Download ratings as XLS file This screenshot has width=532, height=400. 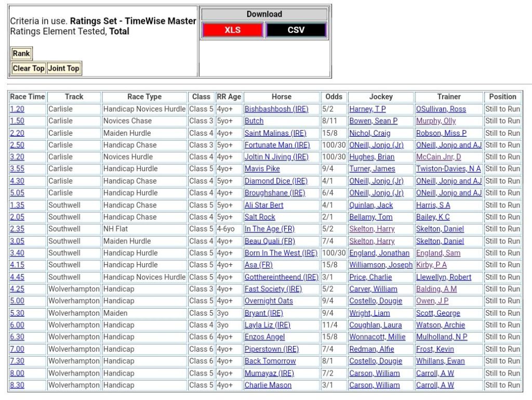click(x=232, y=30)
